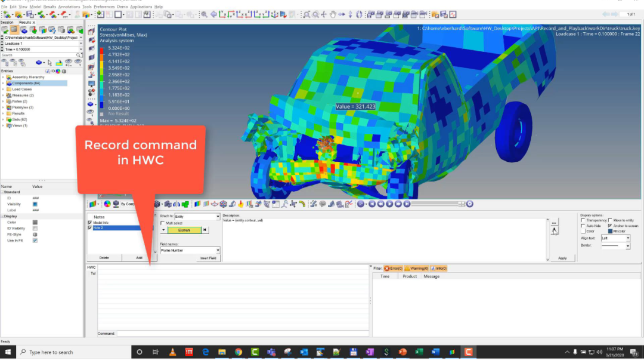Open the Results menu
This screenshot has width=644, height=363.
tap(49, 7)
